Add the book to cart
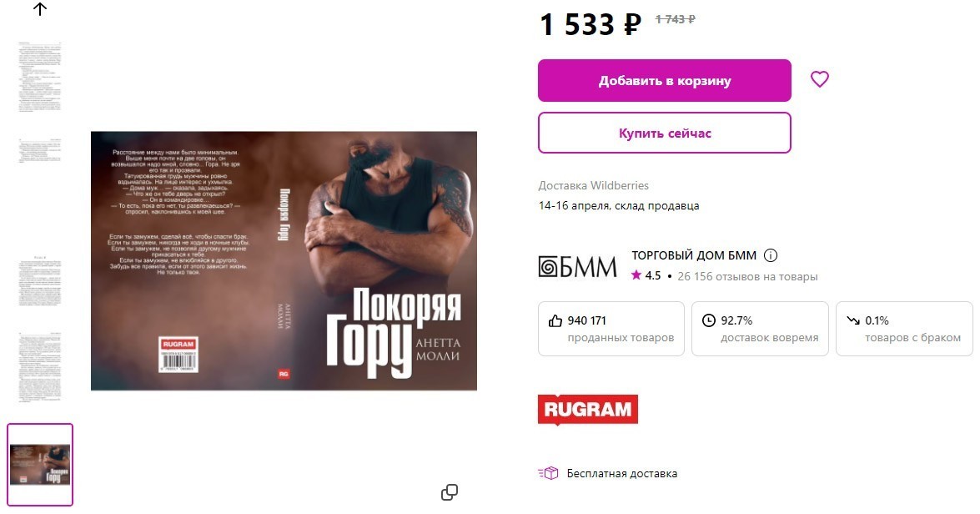This screenshot has height=514, width=980. [x=665, y=81]
